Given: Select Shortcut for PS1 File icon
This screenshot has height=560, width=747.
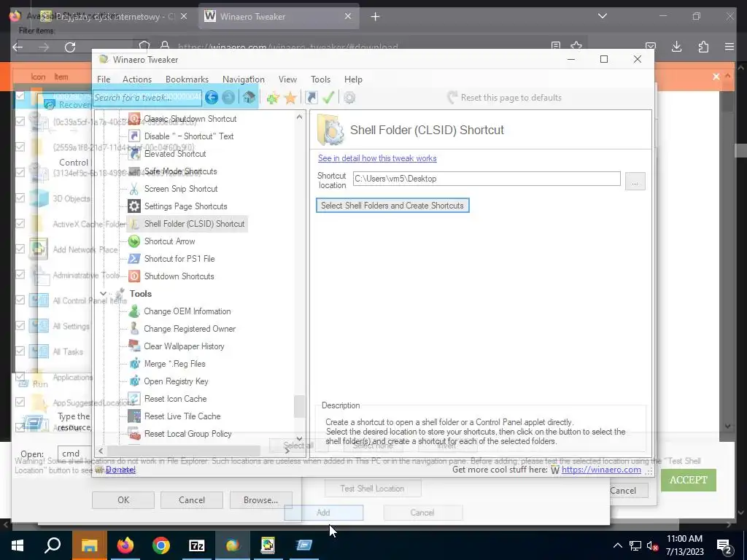Looking at the screenshot, I should [134, 259].
